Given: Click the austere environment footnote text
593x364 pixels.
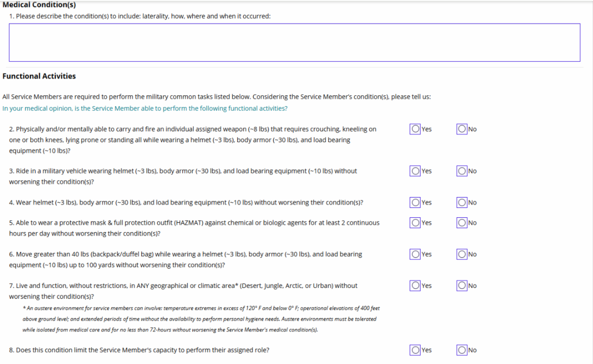Looking at the screenshot, I should [x=201, y=319].
